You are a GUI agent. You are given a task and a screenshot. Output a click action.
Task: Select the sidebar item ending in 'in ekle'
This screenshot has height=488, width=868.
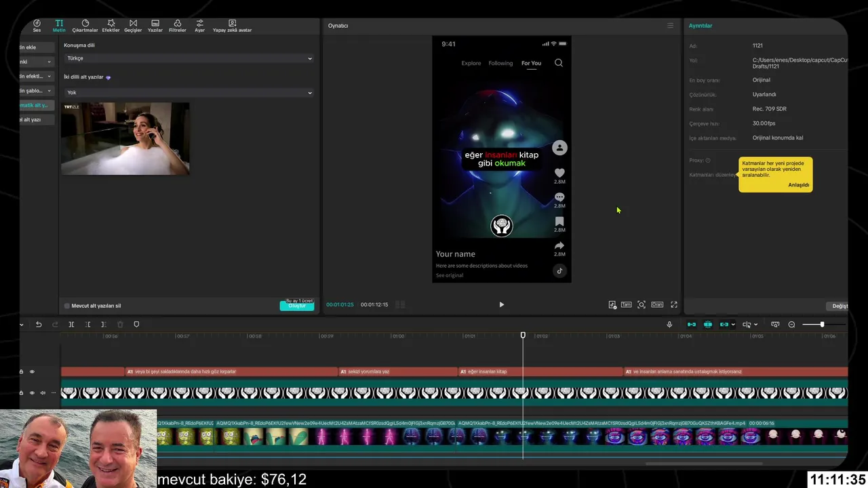click(x=36, y=47)
